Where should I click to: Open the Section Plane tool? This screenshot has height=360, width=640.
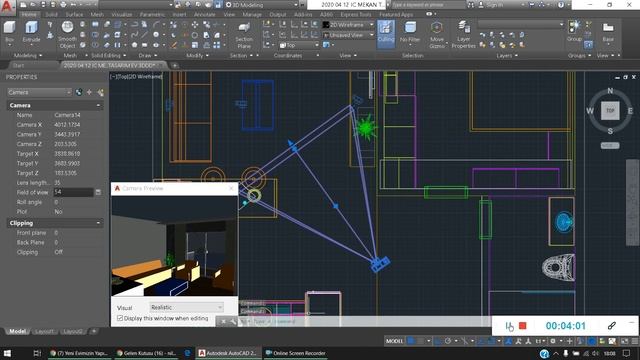(x=244, y=35)
